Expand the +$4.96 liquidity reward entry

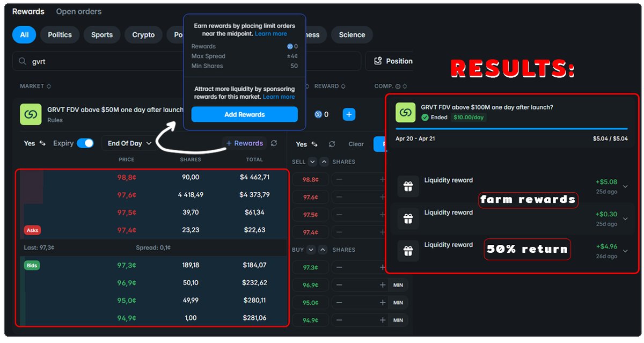click(x=625, y=251)
